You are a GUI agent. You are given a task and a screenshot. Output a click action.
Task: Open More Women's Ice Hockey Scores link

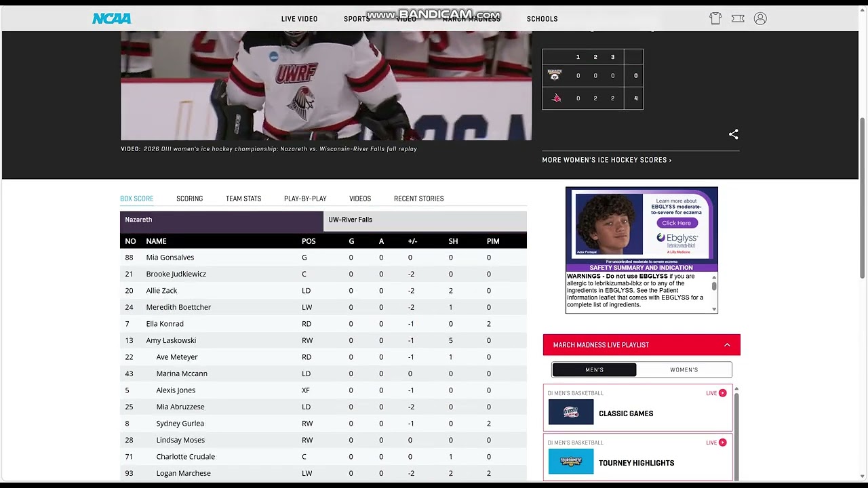coord(607,160)
